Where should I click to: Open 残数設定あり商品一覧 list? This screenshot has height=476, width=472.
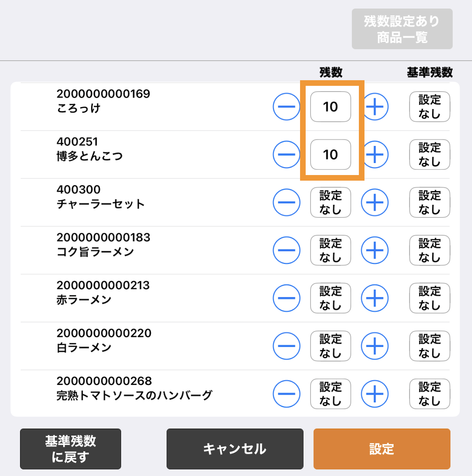402,29
